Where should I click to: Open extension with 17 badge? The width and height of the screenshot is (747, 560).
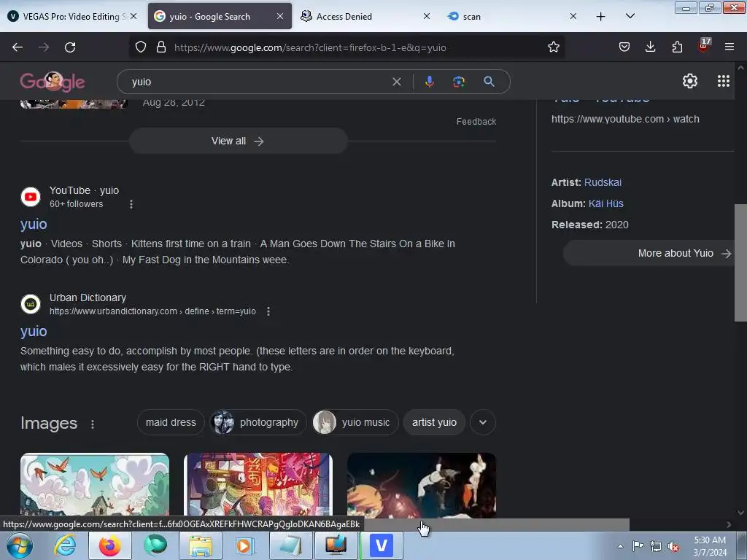click(x=704, y=46)
